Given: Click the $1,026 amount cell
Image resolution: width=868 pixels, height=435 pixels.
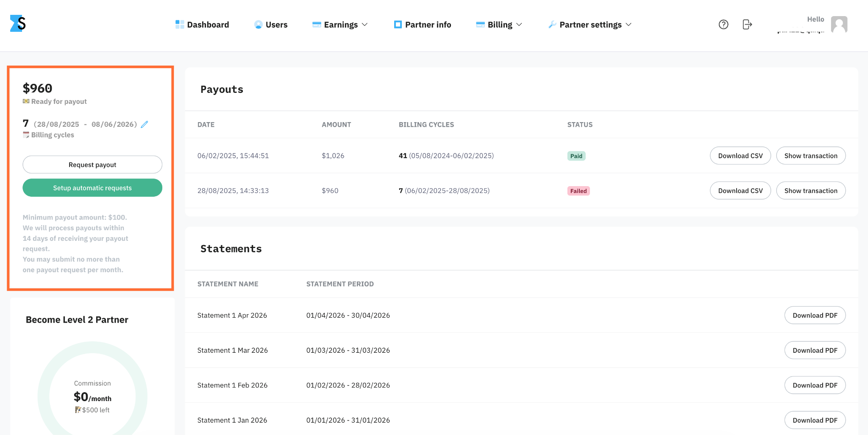Looking at the screenshot, I should coord(333,156).
